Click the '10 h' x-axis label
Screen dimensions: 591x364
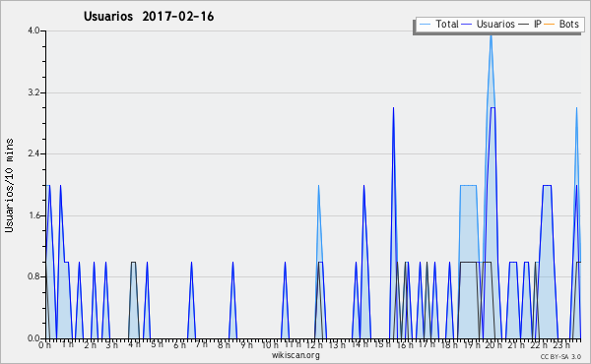pos(270,344)
